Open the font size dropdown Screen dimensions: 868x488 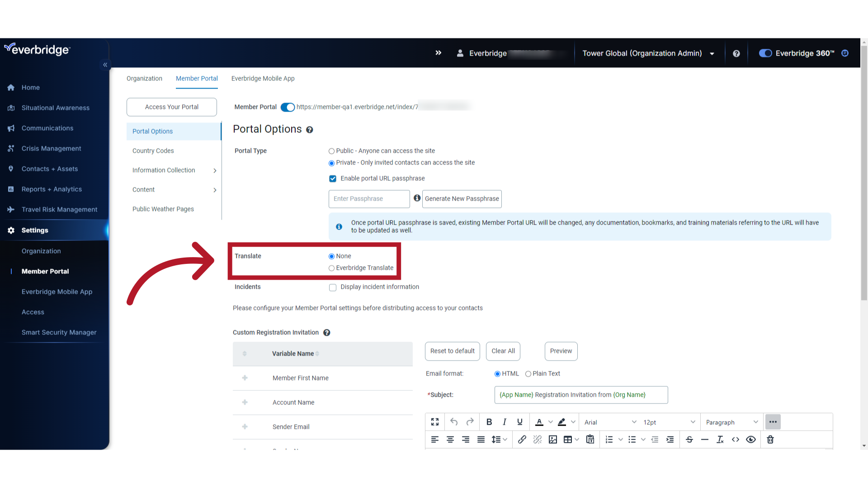point(668,422)
